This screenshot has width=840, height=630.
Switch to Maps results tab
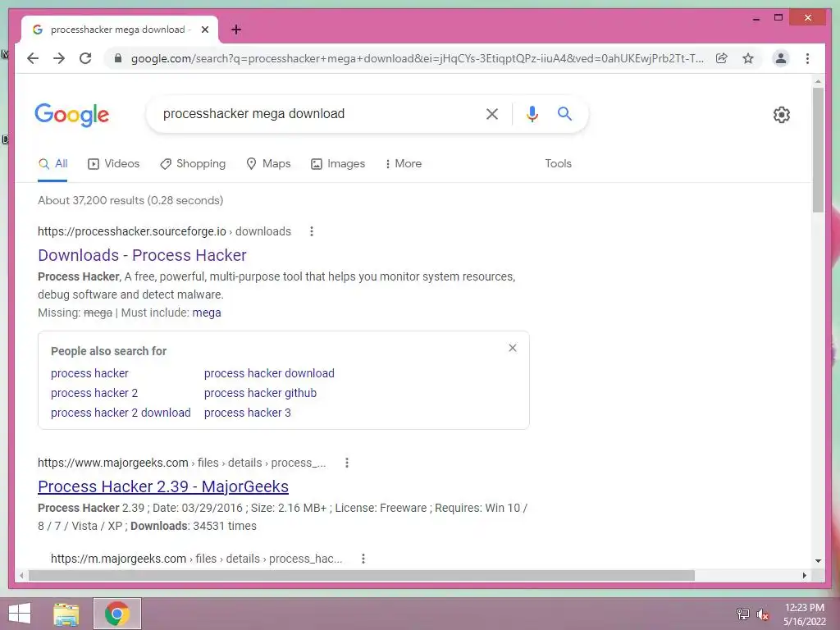coord(268,163)
